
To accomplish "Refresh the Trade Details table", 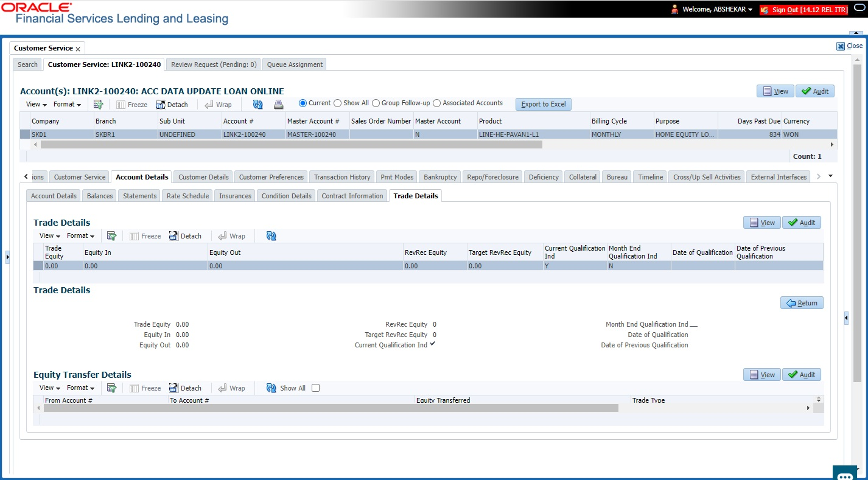I will click(x=271, y=236).
